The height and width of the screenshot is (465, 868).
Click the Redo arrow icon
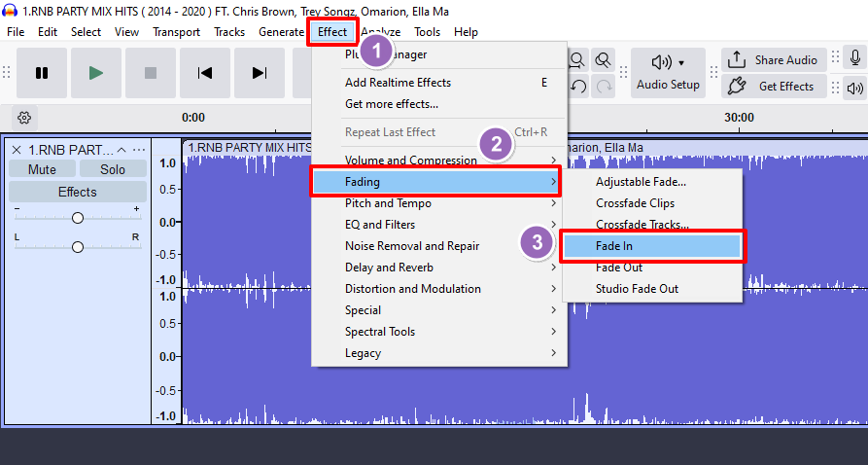coord(604,86)
